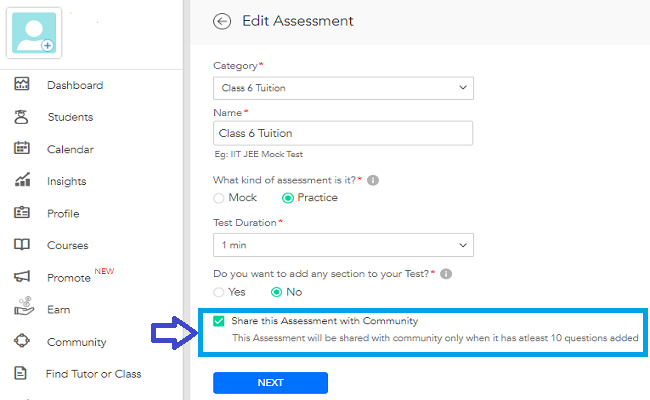Select the Practice radio option
This screenshot has height=400, width=650.
coord(288,198)
